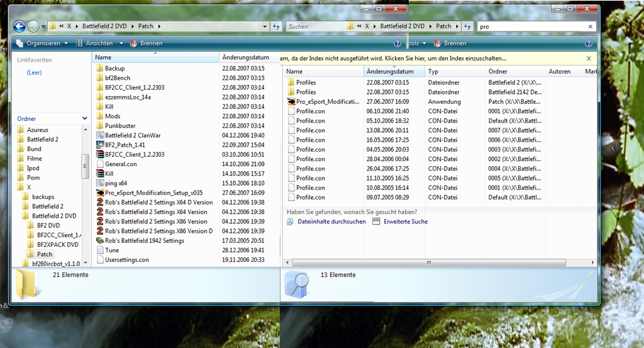Click the Back arrow in left window
The image size is (644, 348).
[x=19, y=26]
